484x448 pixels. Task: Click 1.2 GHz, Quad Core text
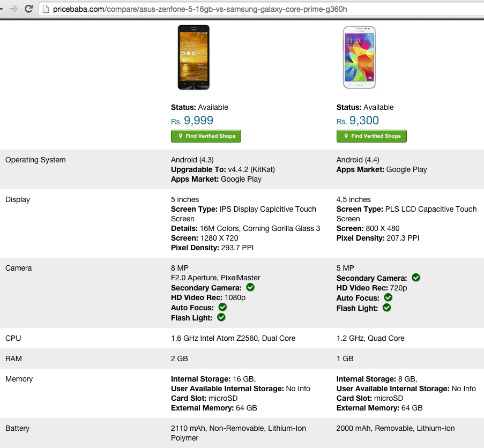pyautogui.click(x=370, y=338)
